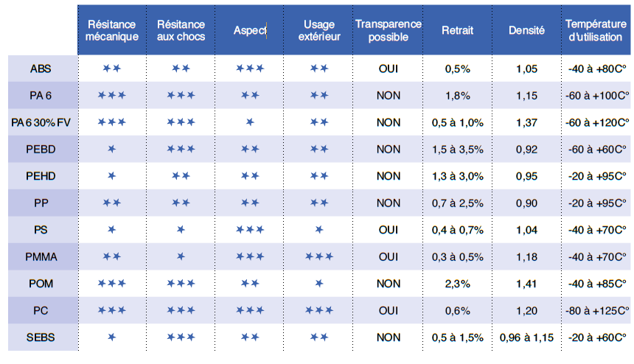Click the single-star Résistance aux chocs rating for PS
This screenshot has height=364, width=634.
(x=181, y=230)
